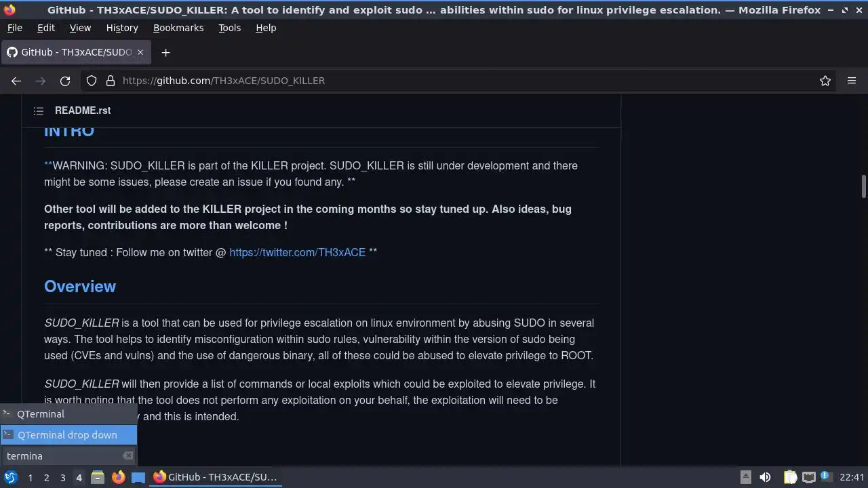Image resolution: width=868 pixels, height=488 pixels.
Task: Open a new browser tab
Action: click(165, 52)
